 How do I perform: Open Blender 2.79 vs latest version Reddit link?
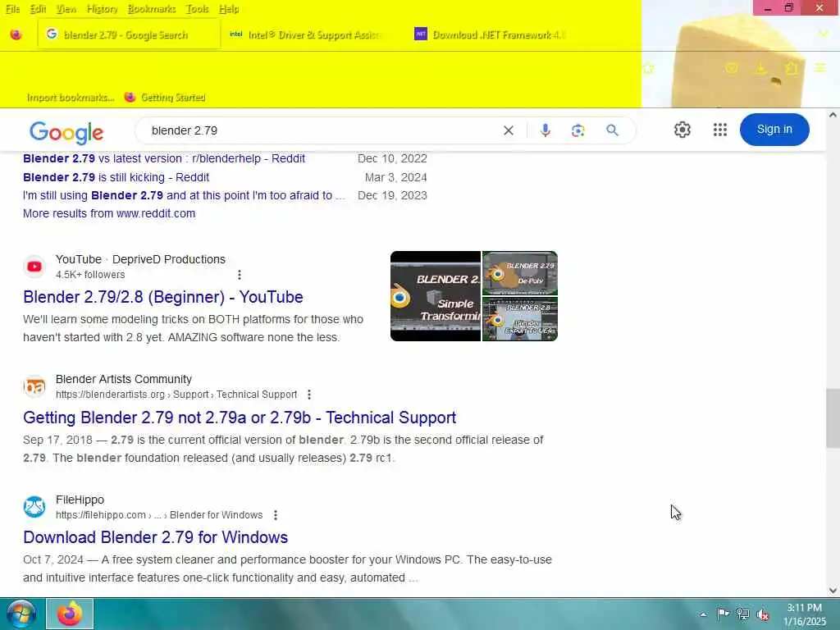(x=164, y=158)
